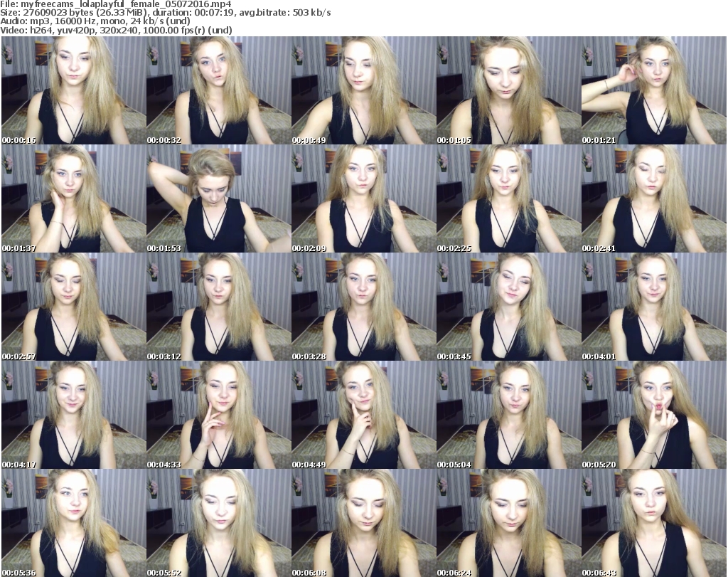Select the thumbnail stamped 00:05:36
Viewport: 728px width, 577px height.
tap(74, 523)
